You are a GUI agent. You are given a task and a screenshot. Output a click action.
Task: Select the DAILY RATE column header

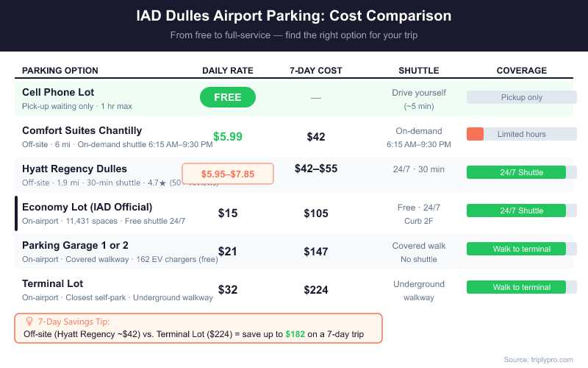[228, 71]
